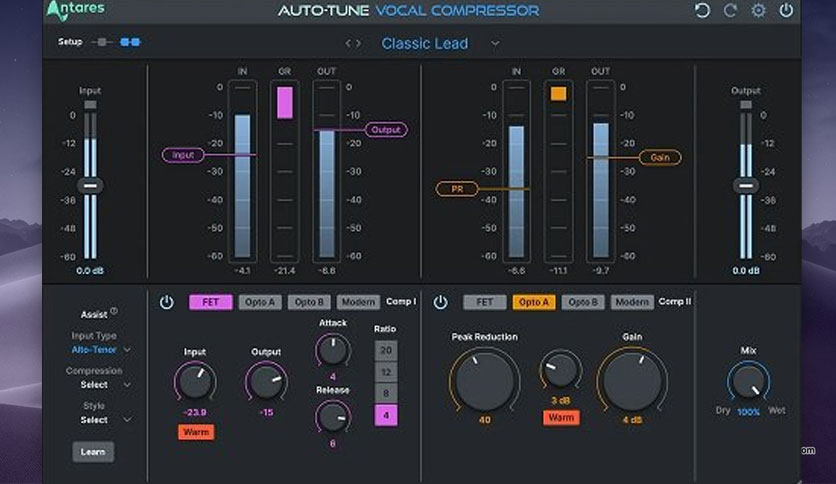Click the Learn button

click(x=93, y=452)
